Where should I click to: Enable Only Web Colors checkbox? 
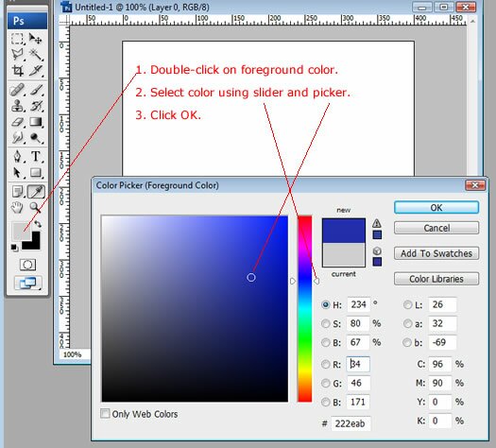pyautogui.click(x=105, y=414)
